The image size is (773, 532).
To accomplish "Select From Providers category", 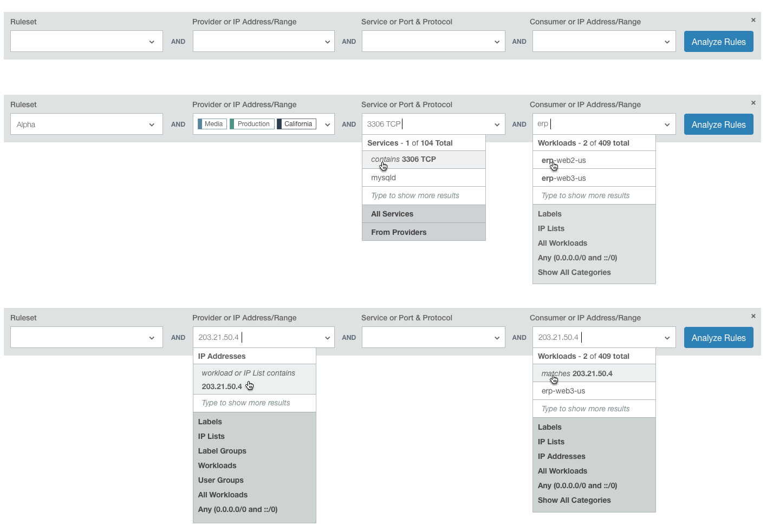I will coord(424,232).
